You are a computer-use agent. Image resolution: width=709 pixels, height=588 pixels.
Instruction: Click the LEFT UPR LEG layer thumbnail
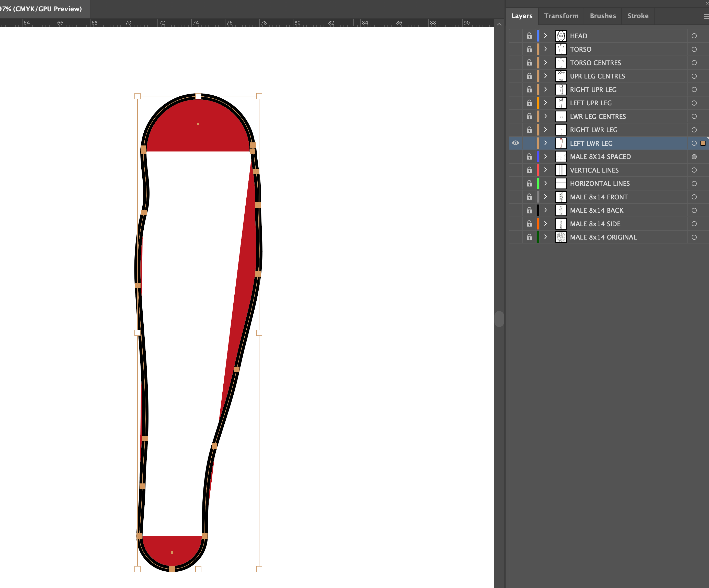click(561, 103)
